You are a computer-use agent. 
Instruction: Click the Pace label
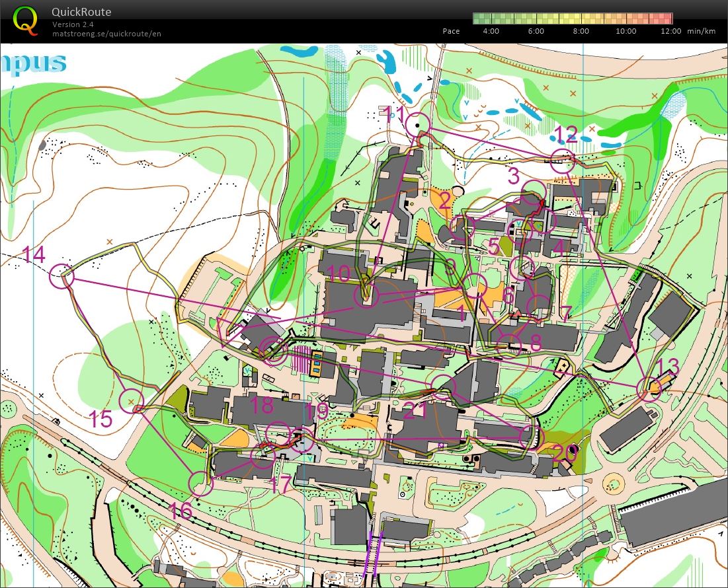tap(452, 31)
